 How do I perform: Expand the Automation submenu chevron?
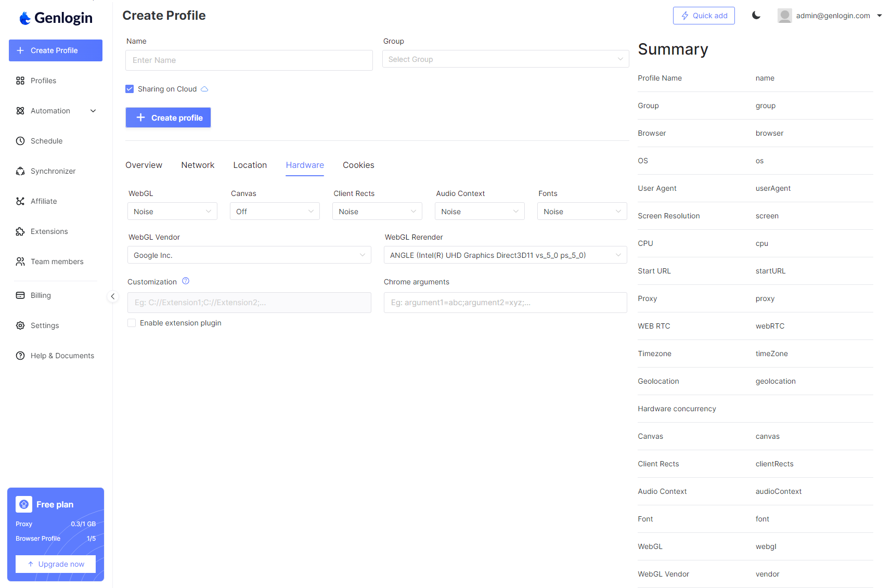(x=93, y=111)
